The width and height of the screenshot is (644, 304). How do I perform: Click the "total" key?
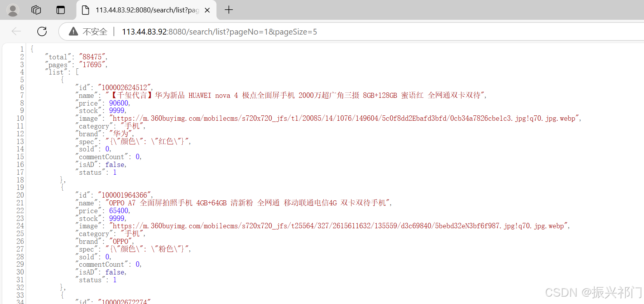click(x=58, y=57)
